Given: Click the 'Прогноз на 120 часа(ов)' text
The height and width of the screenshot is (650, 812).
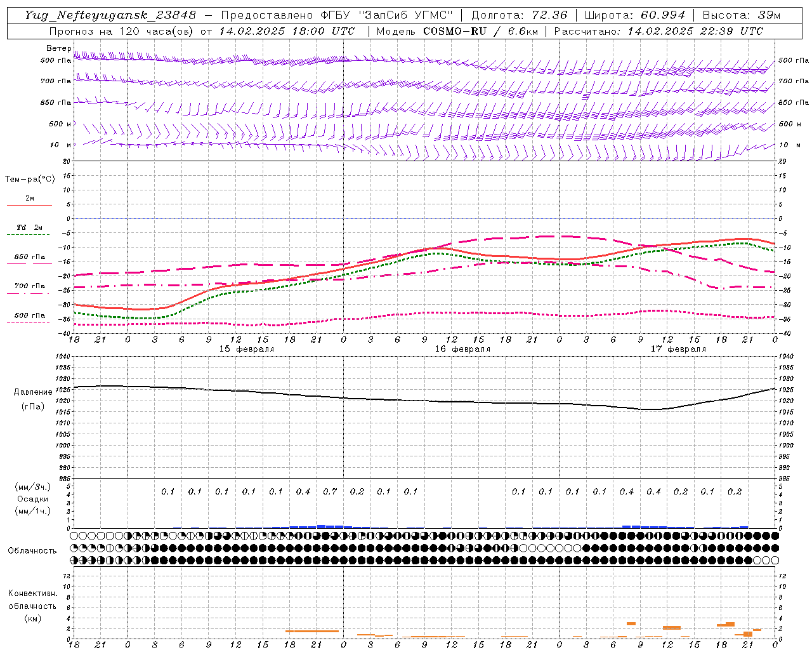Looking at the screenshot, I should click(x=122, y=31).
